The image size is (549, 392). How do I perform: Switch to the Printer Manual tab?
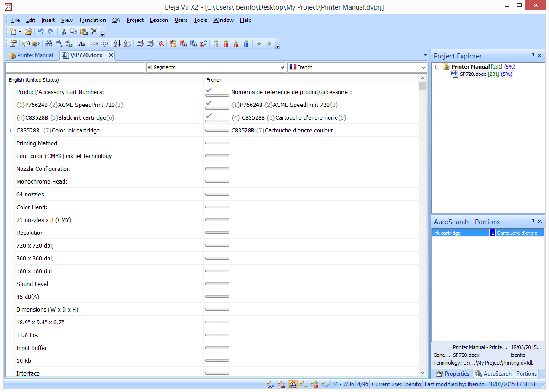click(x=31, y=55)
